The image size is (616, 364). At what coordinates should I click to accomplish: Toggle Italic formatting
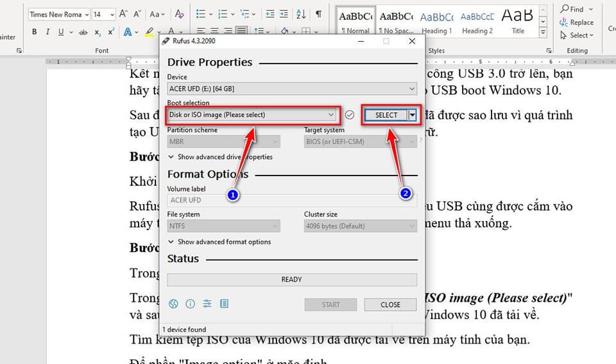click(x=47, y=32)
